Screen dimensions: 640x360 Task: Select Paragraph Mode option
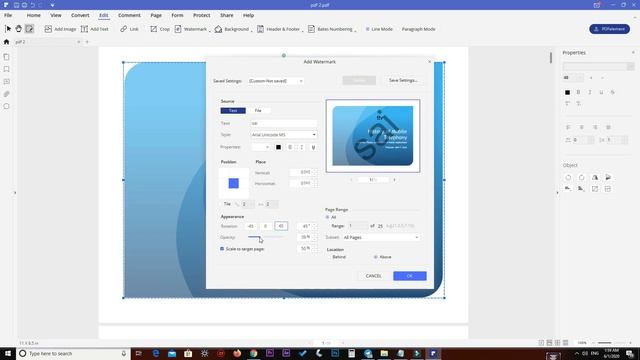click(418, 29)
